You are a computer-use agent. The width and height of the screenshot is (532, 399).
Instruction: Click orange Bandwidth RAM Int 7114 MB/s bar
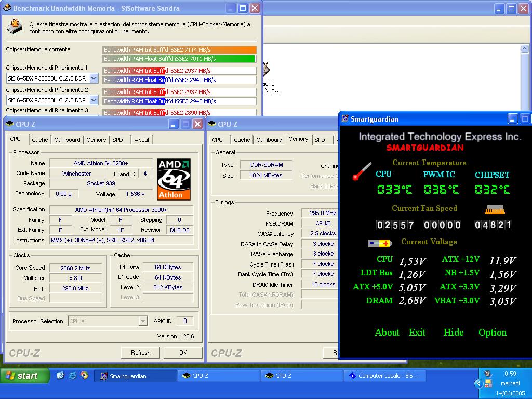click(179, 49)
